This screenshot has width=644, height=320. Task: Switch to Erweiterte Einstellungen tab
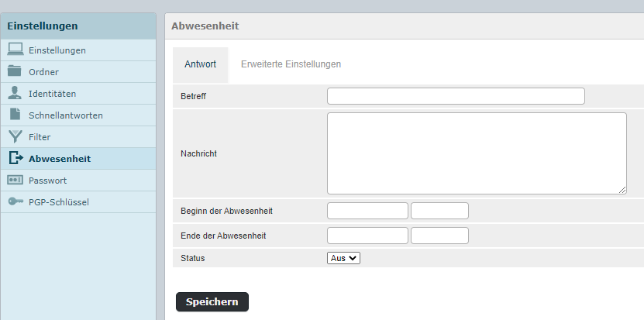click(x=291, y=64)
